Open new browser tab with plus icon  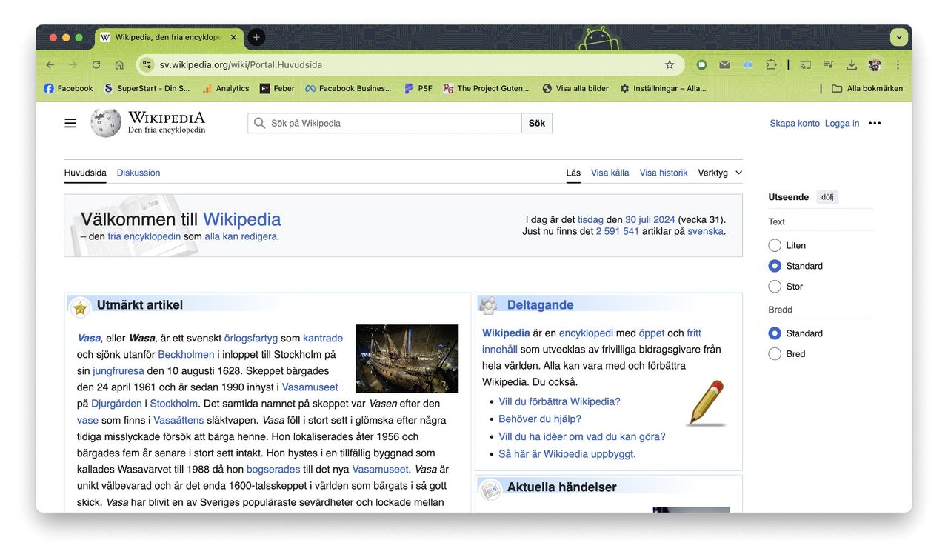[x=256, y=37]
